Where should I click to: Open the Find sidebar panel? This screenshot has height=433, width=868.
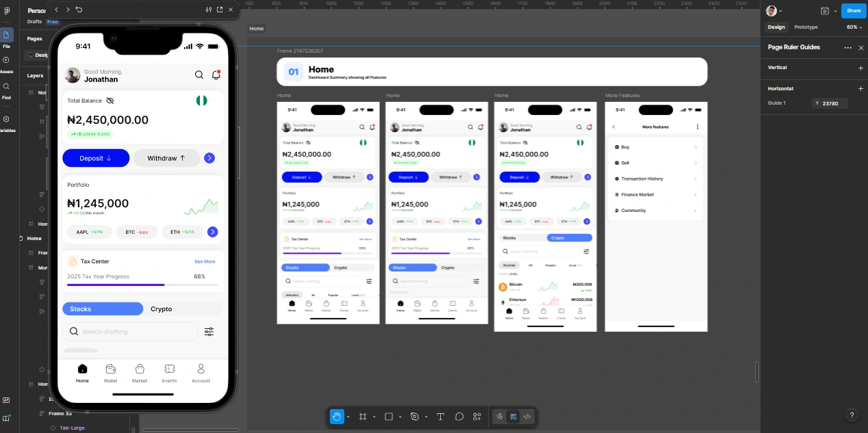(x=6, y=90)
